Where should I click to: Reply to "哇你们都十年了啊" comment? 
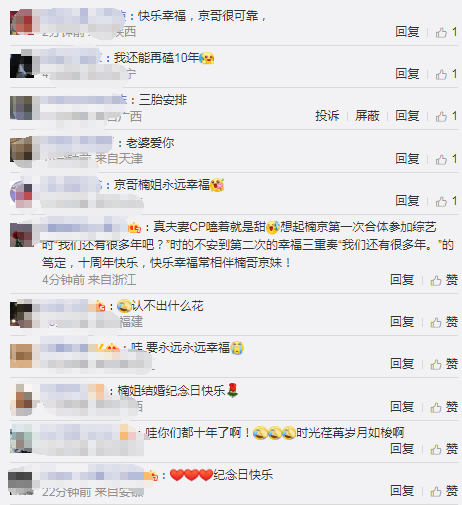402,449
